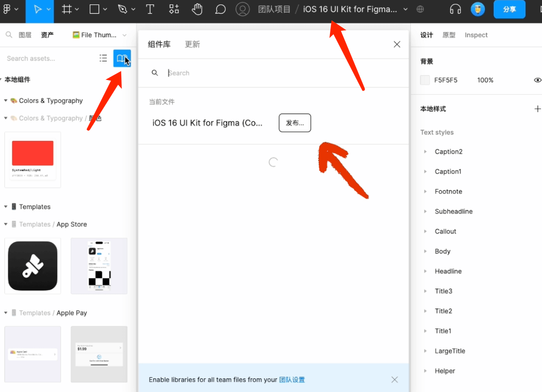
Task: Collapse the Colors & Typography section
Action: [x=6, y=101]
